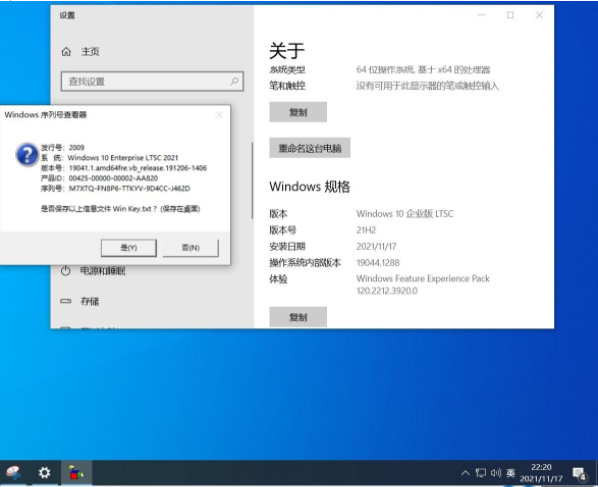The image size is (598, 487).
Task: Select build string 19041.1.amd64fre text
Action: pyautogui.click(x=138, y=168)
